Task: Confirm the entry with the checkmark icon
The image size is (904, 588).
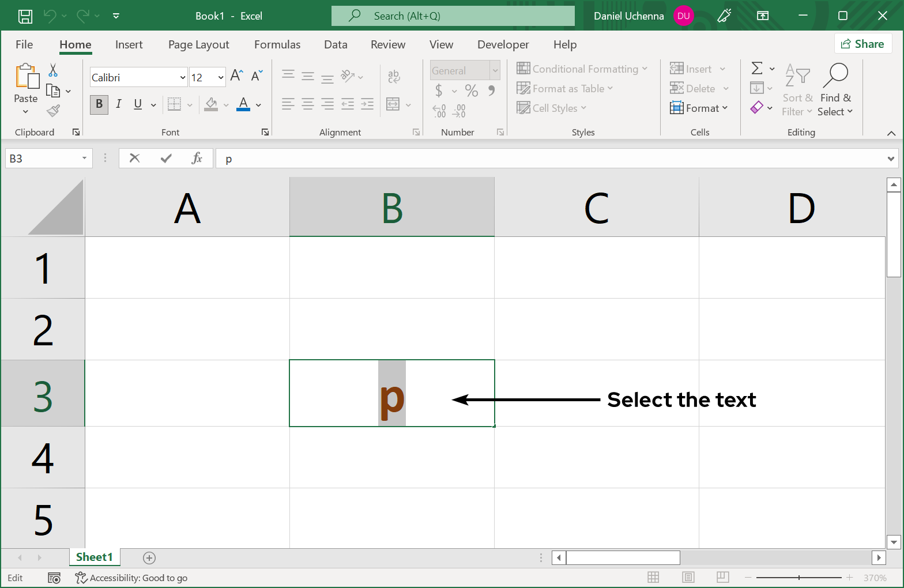Action: [166, 159]
